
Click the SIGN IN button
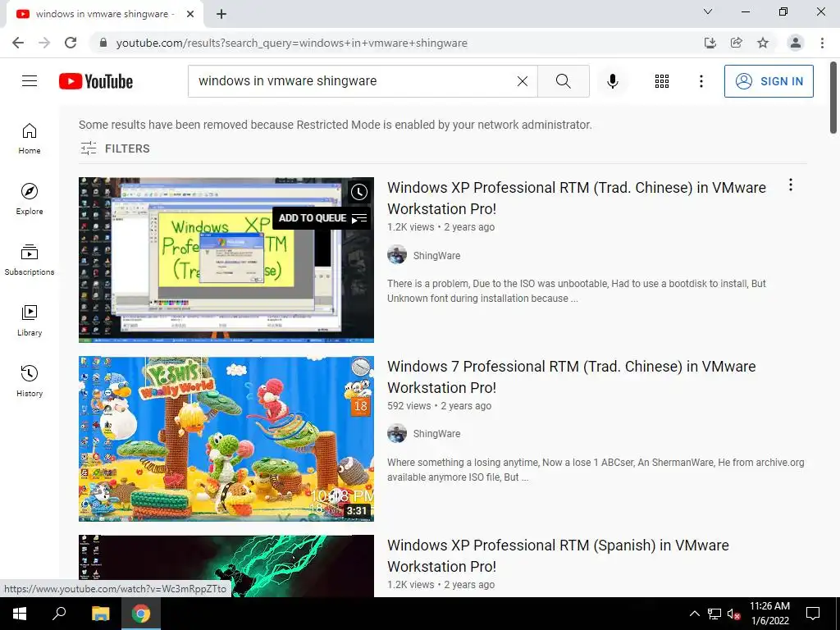pos(768,81)
